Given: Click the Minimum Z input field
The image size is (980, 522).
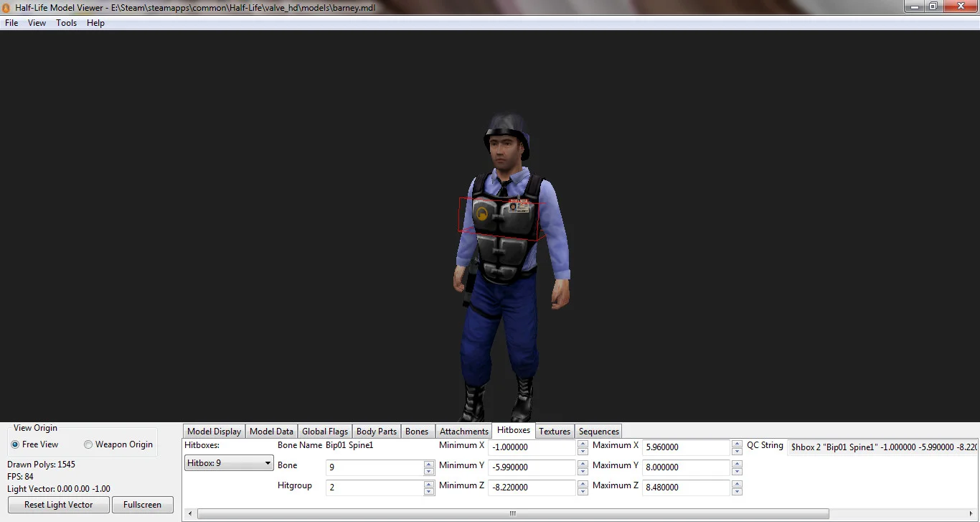Looking at the screenshot, I should 532,488.
